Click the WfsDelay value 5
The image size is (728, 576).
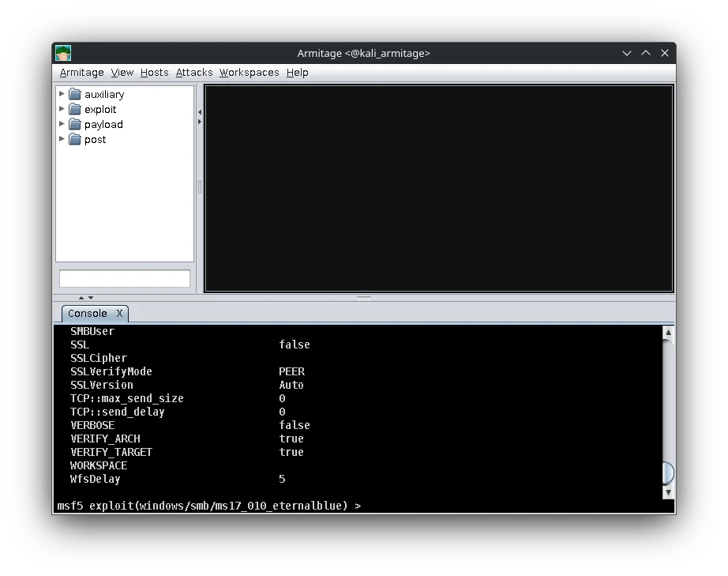pos(282,479)
